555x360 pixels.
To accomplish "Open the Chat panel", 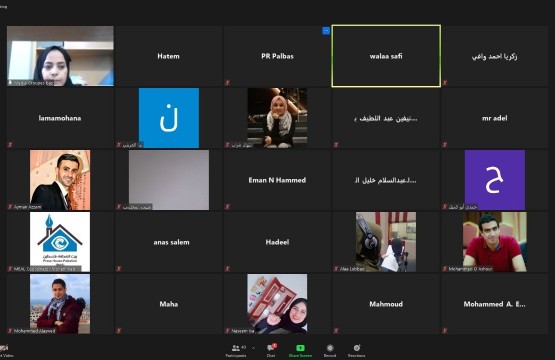I will pyautogui.click(x=271, y=351).
